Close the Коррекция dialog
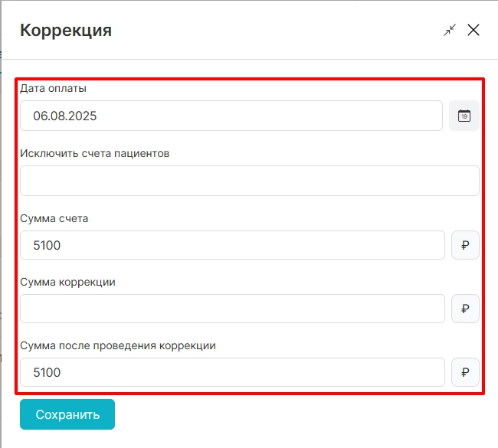 pyautogui.click(x=473, y=30)
